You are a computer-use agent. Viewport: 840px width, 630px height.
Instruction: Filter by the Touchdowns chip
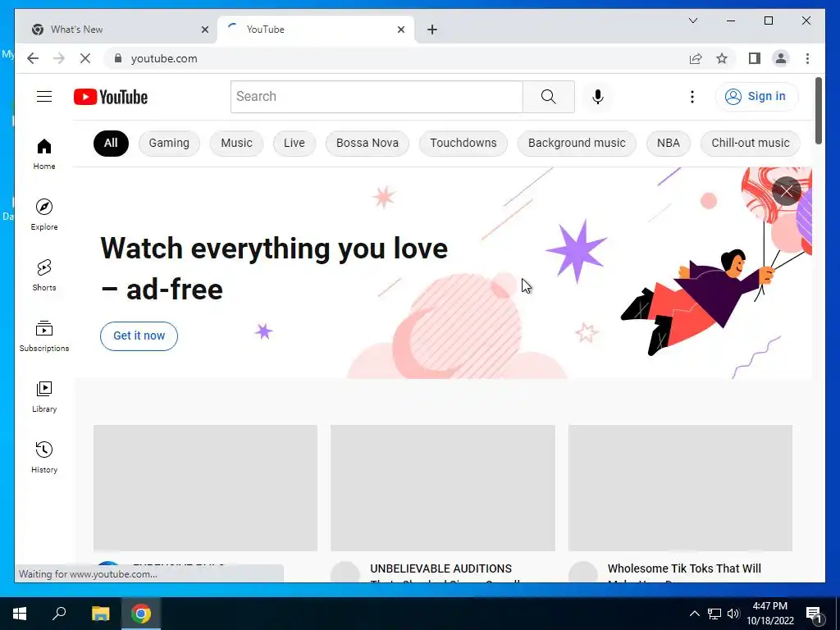(463, 143)
